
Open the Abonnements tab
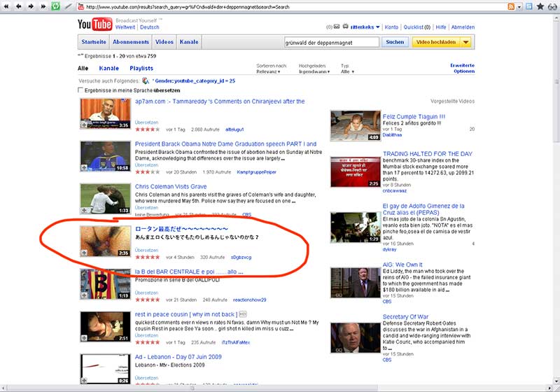(x=131, y=42)
